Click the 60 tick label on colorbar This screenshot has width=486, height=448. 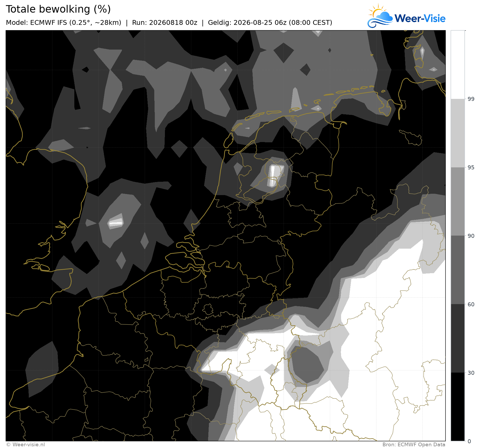pyautogui.click(x=471, y=304)
